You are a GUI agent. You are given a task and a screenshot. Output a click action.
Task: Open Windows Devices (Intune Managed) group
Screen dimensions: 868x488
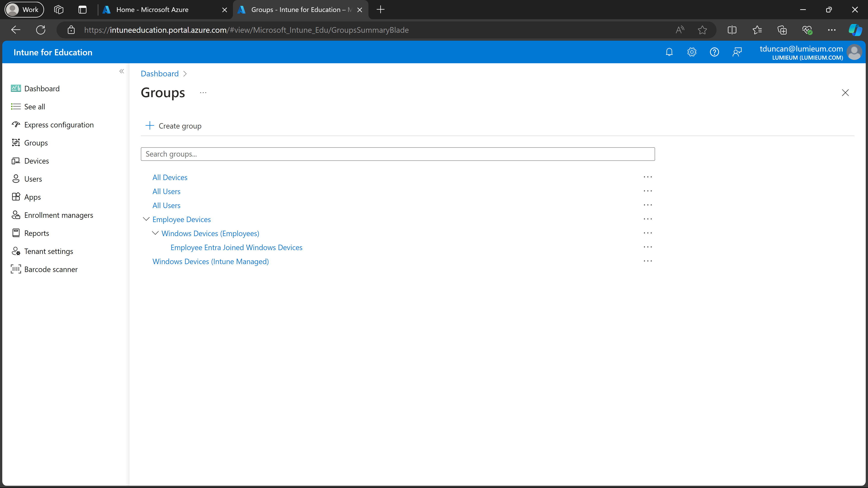click(x=211, y=262)
